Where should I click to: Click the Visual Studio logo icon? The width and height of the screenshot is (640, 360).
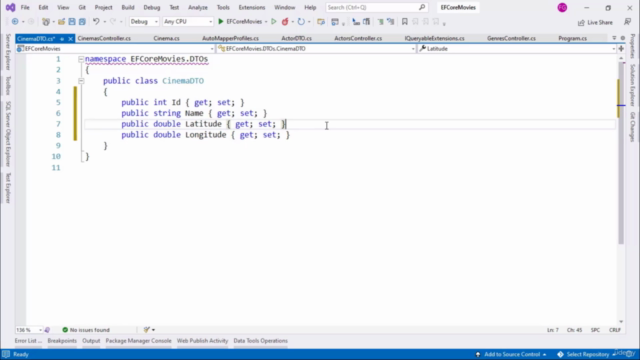[x=10, y=7]
